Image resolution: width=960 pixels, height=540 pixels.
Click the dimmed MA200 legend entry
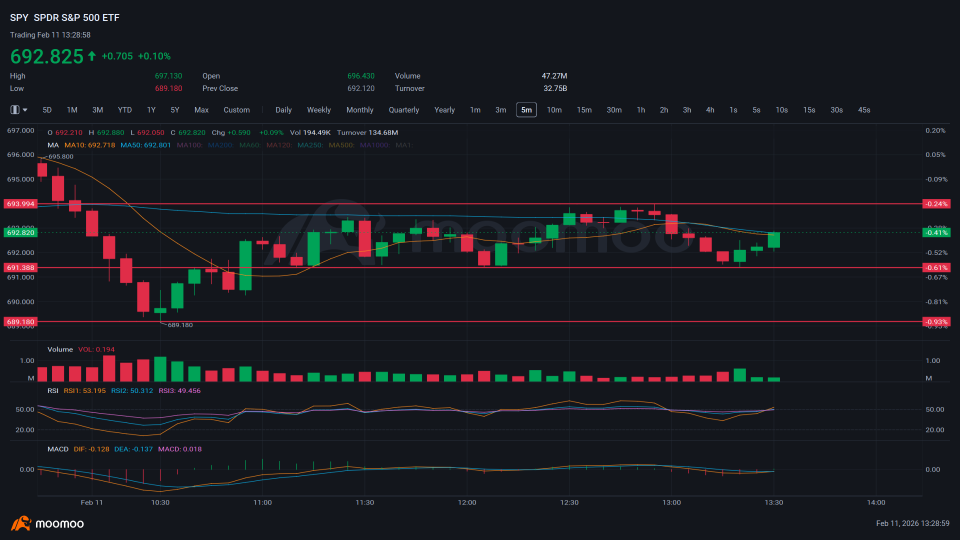point(220,146)
